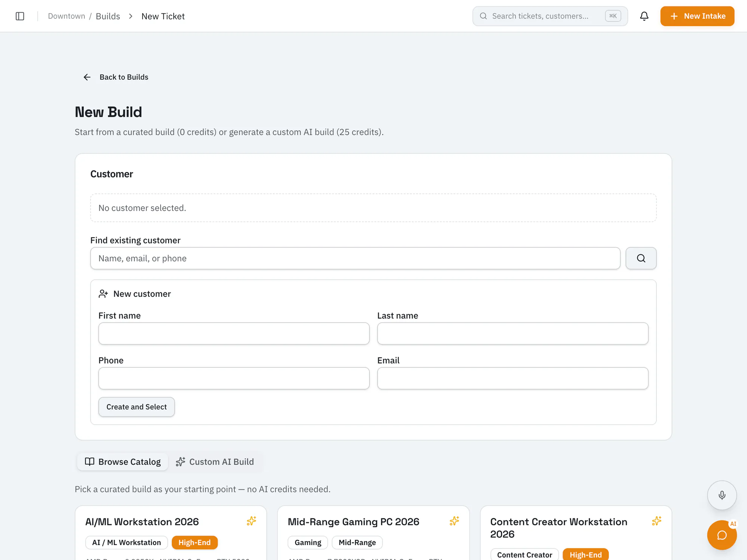Image resolution: width=747 pixels, height=560 pixels.
Task: Click the breadcrumb chevron separator
Action: pos(131,16)
